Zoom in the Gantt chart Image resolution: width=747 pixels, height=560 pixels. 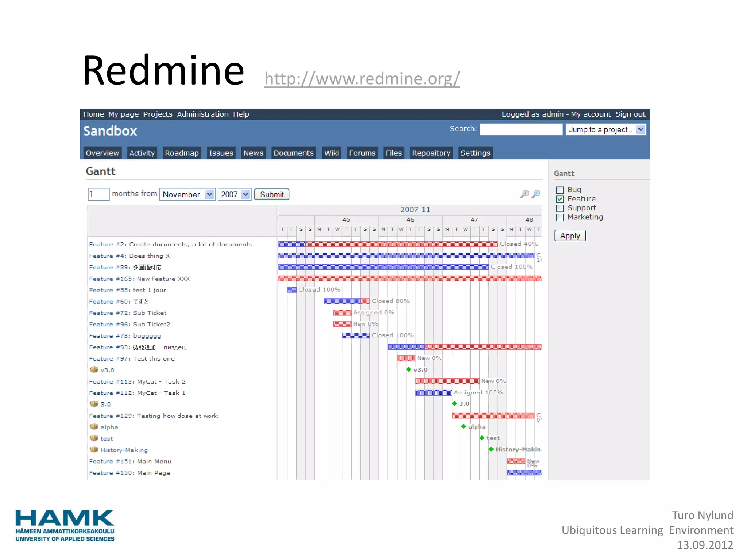(524, 194)
